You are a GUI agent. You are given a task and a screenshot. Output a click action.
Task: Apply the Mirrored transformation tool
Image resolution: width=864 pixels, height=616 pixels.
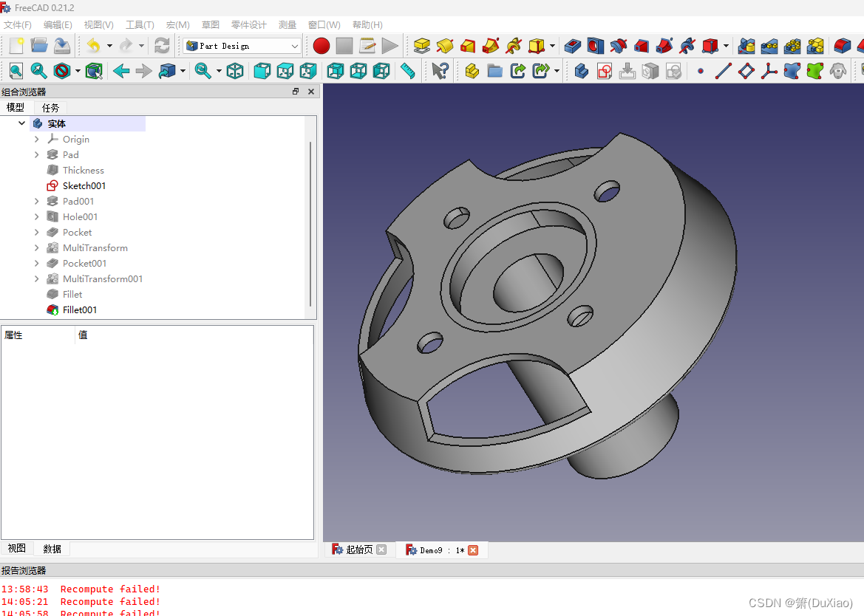(x=746, y=46)
